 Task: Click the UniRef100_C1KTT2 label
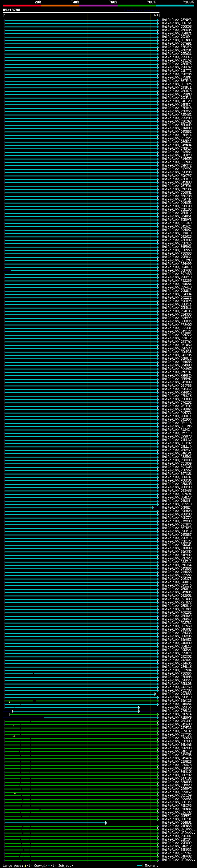click(x=177, y=71)
